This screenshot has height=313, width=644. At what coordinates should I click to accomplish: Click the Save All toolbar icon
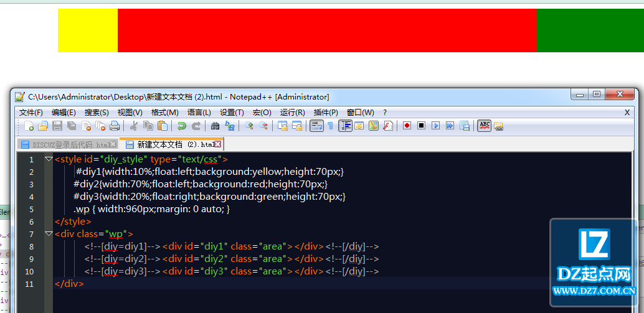coord(72,126)
